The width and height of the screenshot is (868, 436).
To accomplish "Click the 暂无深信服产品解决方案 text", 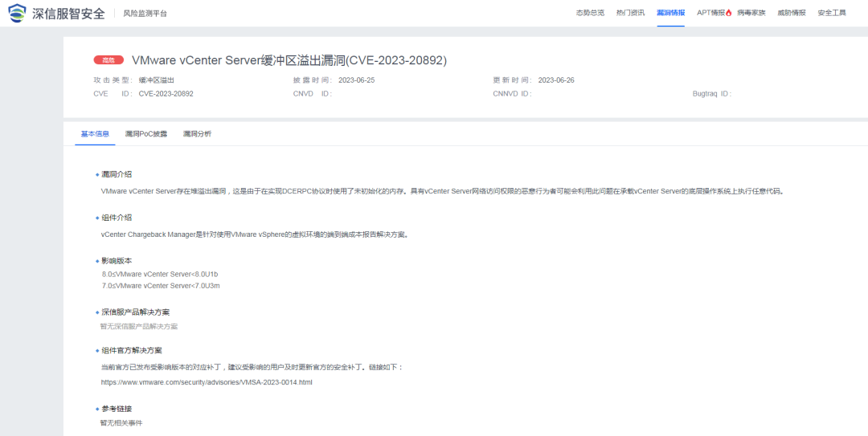I will click(x=139, y=327).
